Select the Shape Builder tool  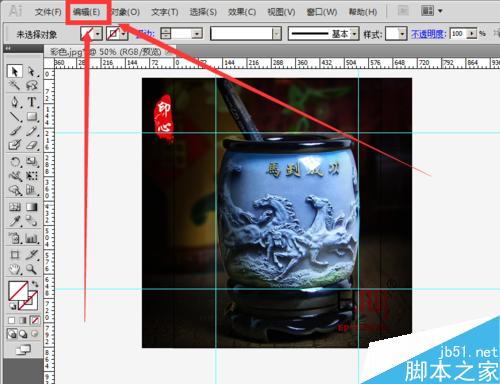[x=15, y=190]
